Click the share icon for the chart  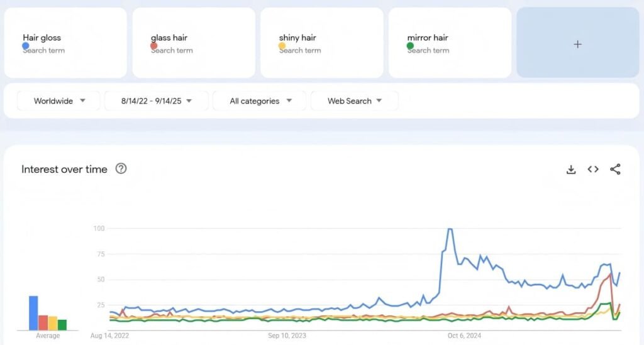click(x=615, y=169)
